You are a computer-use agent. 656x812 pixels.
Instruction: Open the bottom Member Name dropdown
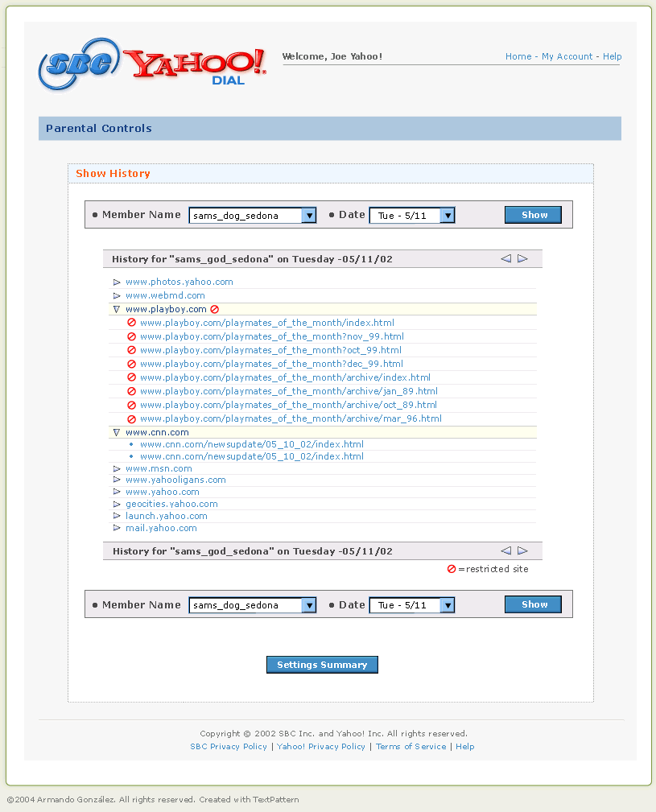click(x=309, y=604)
